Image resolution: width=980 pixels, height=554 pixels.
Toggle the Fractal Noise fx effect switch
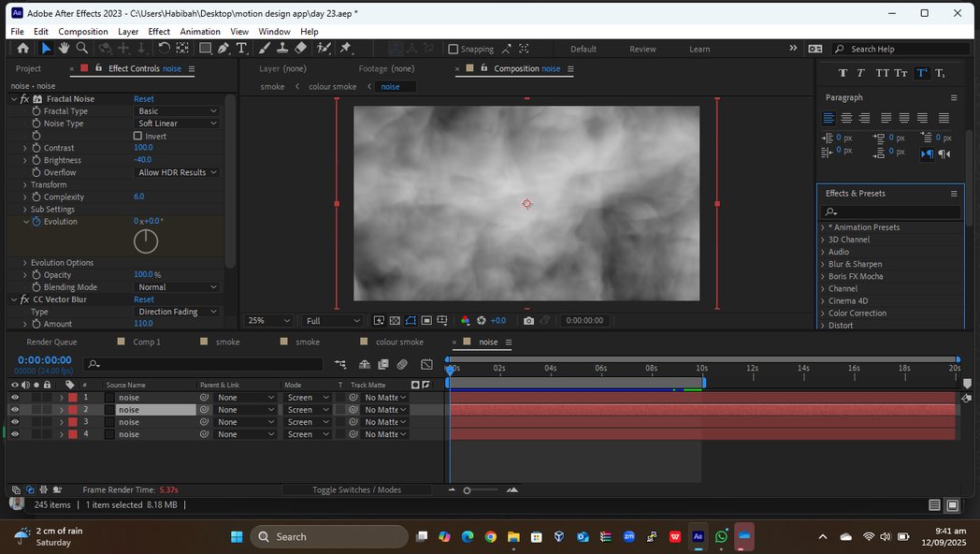point(25,99)
